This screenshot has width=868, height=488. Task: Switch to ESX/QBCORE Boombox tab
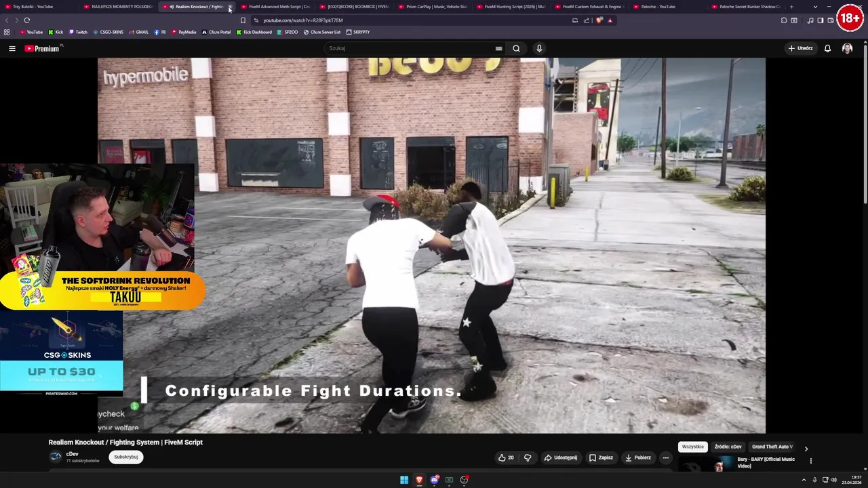coord(354,7)
